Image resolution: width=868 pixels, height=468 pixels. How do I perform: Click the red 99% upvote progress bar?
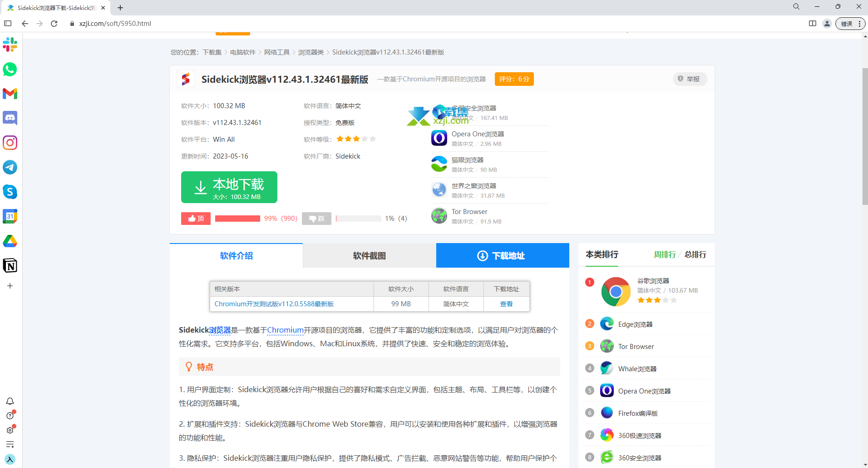click(237, 219)
